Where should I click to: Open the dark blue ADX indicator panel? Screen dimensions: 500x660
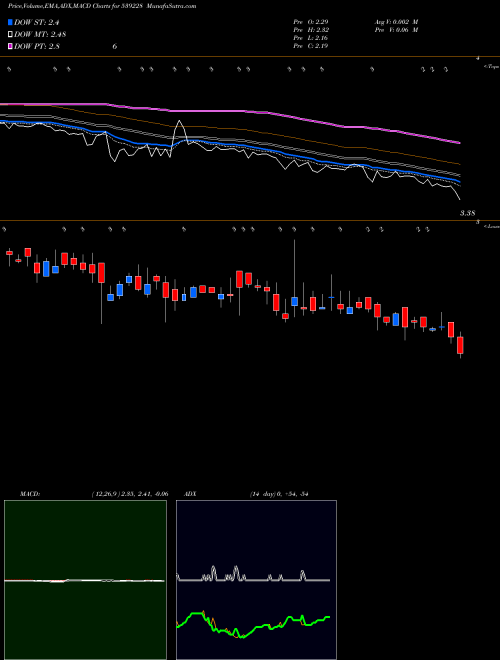click(x=256, y=580)
